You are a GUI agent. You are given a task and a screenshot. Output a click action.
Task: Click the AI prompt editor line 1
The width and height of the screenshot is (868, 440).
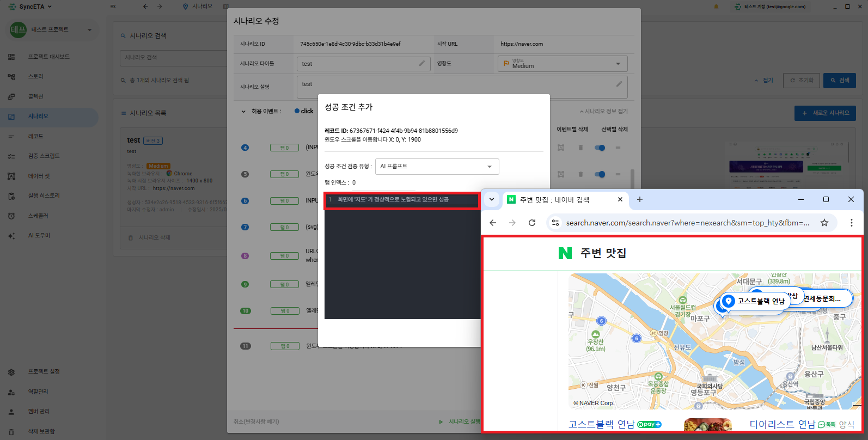402,200
